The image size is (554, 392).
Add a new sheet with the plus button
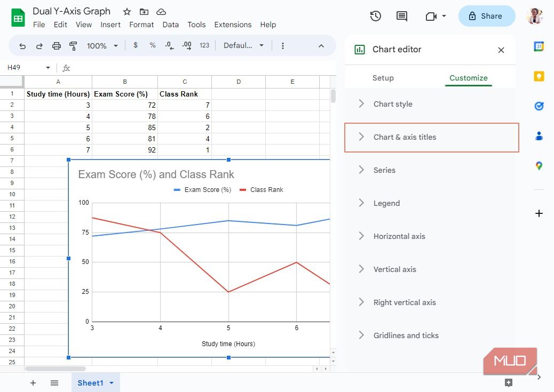[x=33, y=383]
